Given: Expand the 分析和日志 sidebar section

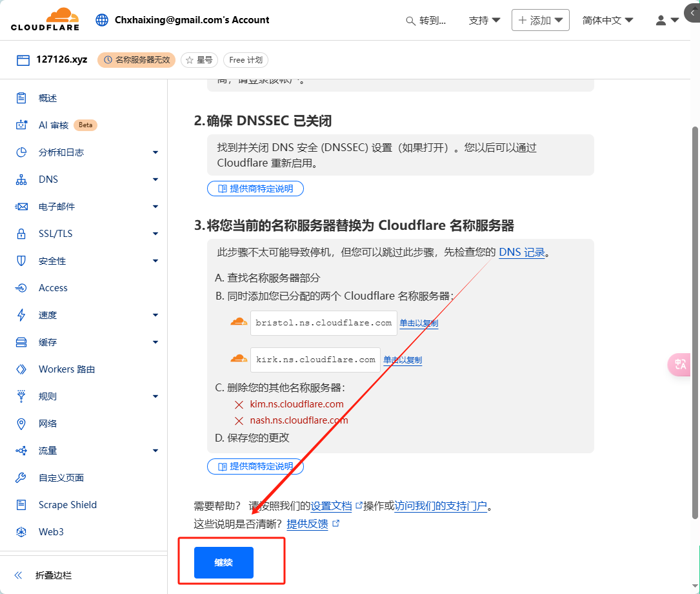Looking at the screenshot, I should (x=155, y=152).
